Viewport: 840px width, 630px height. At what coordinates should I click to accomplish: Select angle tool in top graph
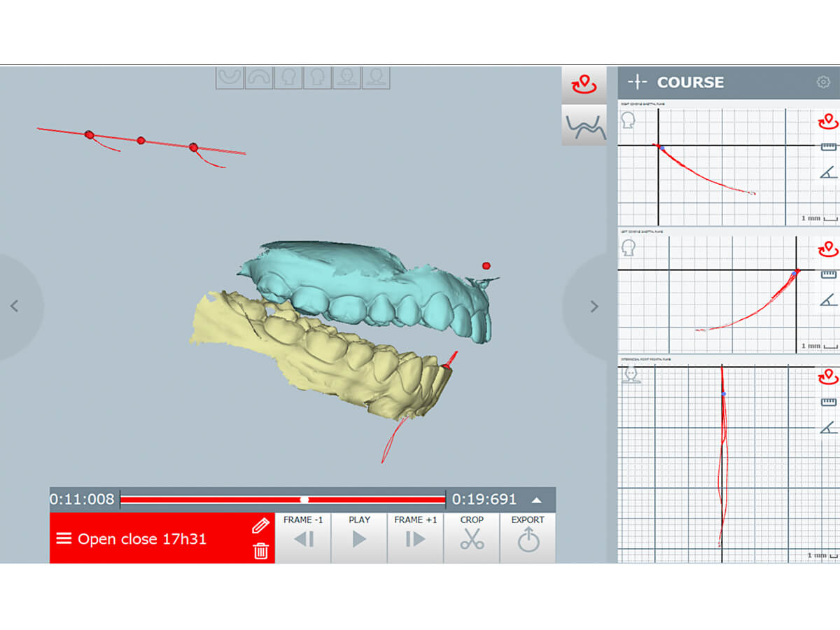pos(828,172)
